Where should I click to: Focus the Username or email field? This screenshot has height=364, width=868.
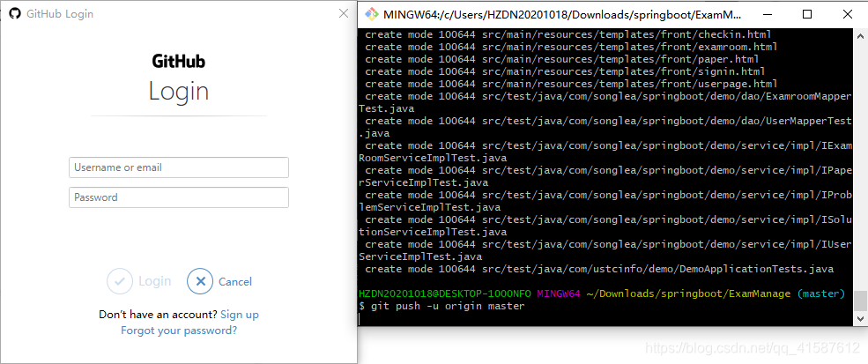(x=179, y=167)
